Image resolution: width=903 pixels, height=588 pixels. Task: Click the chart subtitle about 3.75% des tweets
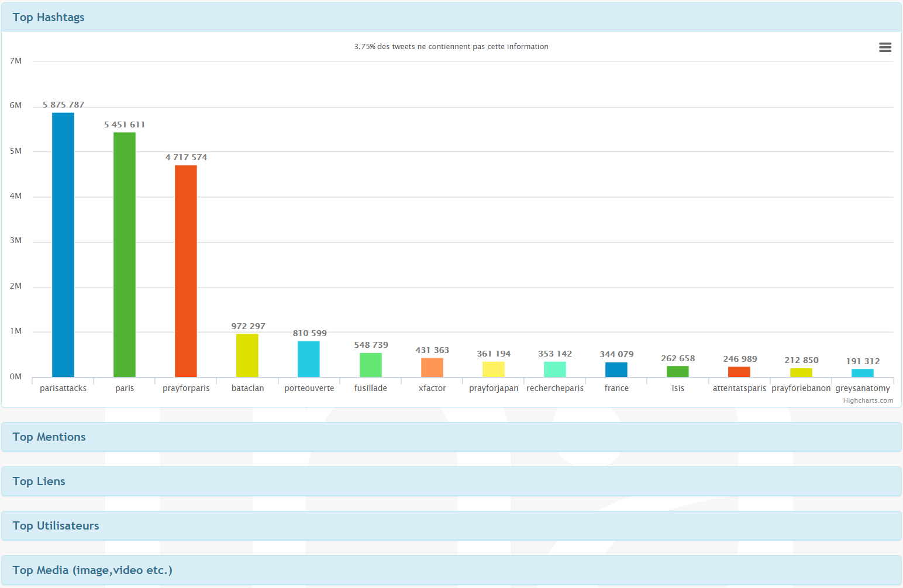pos(451,47)
